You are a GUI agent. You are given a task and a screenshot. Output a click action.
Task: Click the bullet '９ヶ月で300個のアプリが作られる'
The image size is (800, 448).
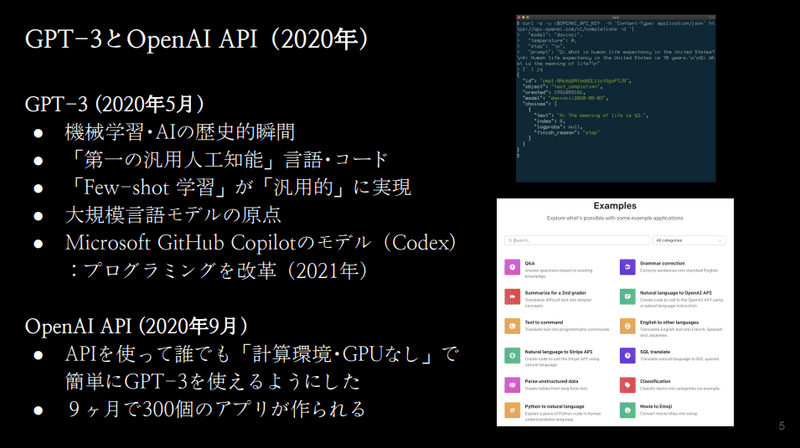(216, 409)
